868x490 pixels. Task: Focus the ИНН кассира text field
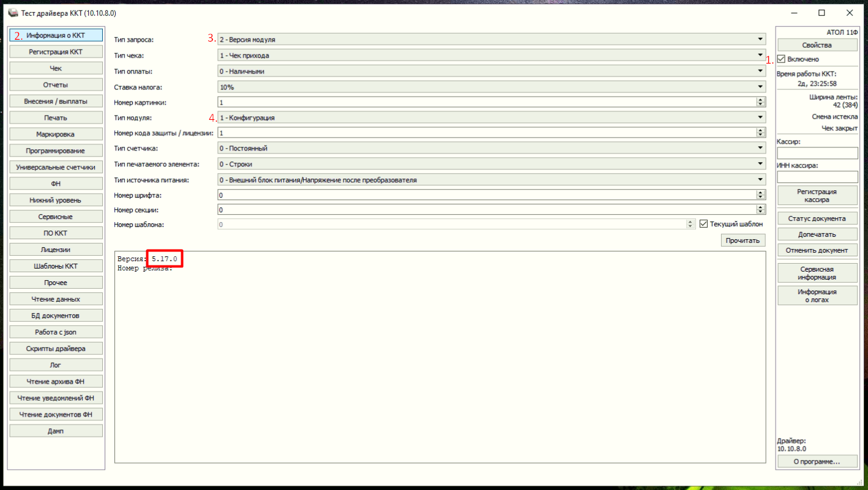click(x=817, y=177)
